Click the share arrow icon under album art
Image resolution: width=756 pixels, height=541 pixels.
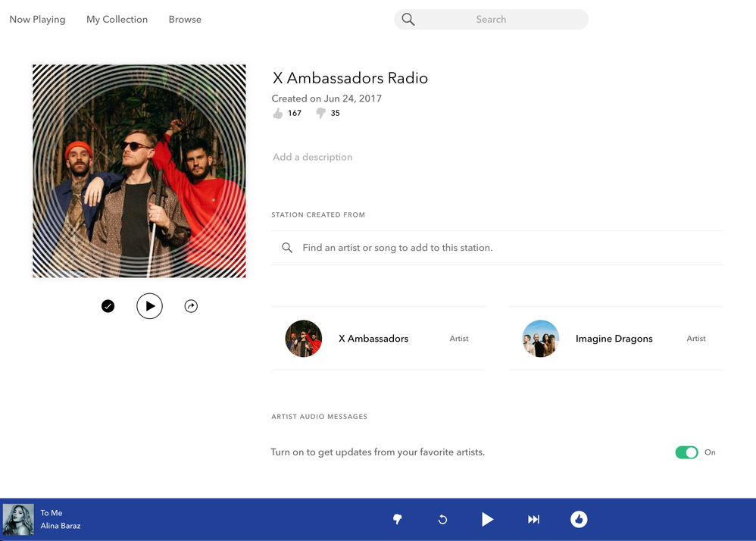[191, 306]
